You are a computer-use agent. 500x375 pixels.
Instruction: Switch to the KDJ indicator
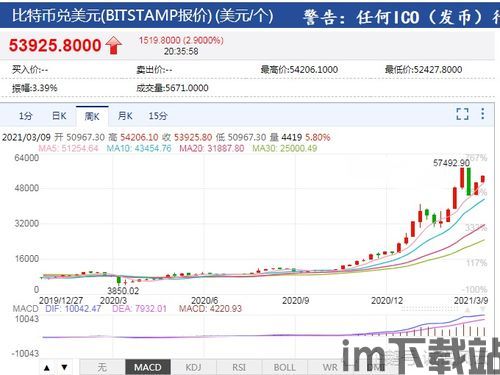193,367
